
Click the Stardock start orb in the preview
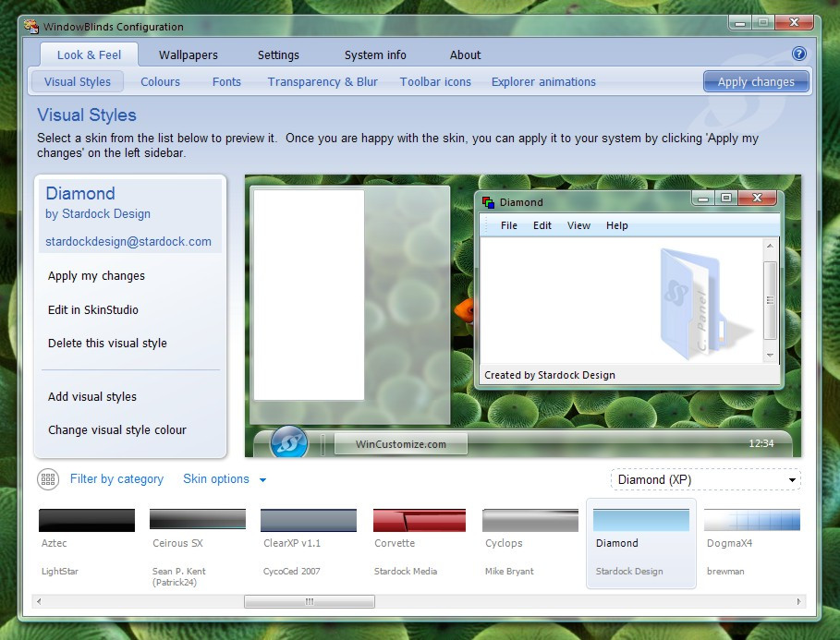click(x=288, y=442)
